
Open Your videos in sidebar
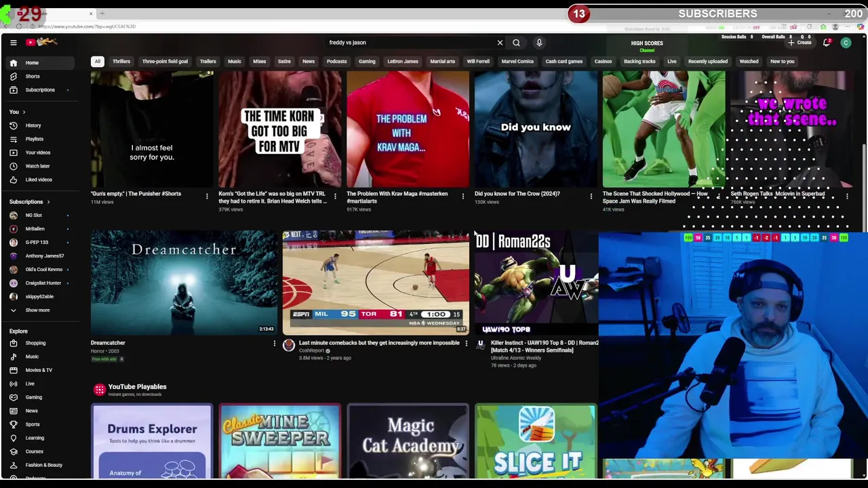click(x=41, y=152)
